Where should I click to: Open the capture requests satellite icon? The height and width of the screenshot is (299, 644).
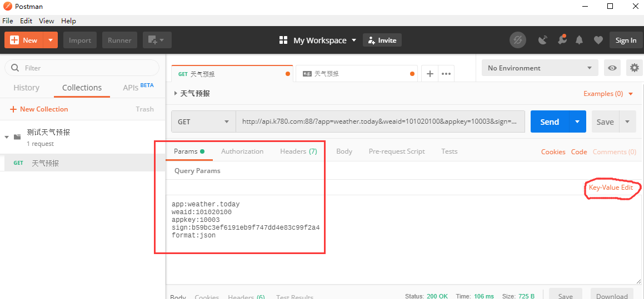543,40
